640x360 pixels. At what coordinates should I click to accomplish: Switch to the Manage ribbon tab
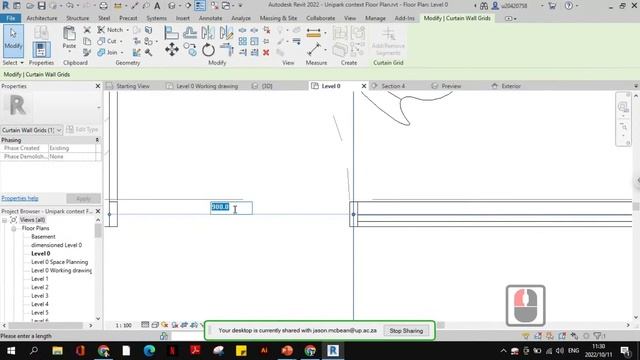[x=375, y=18]
